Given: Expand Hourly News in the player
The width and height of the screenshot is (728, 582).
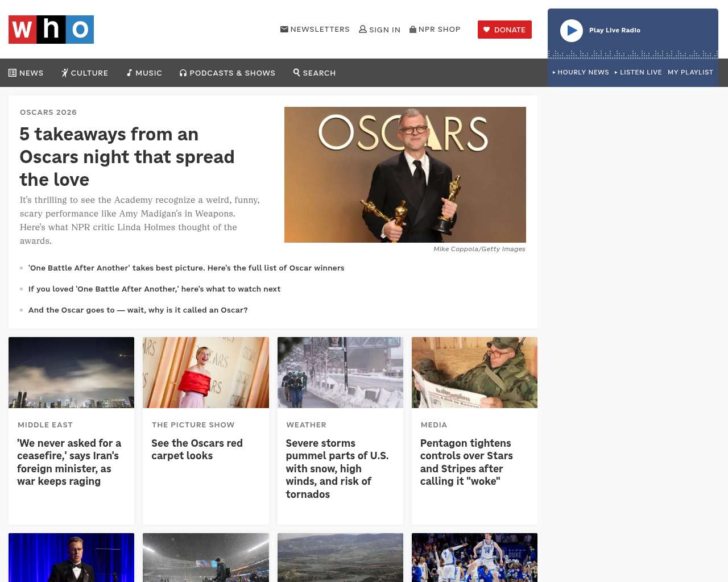Looking at the screenshot, I should [581, 72].
